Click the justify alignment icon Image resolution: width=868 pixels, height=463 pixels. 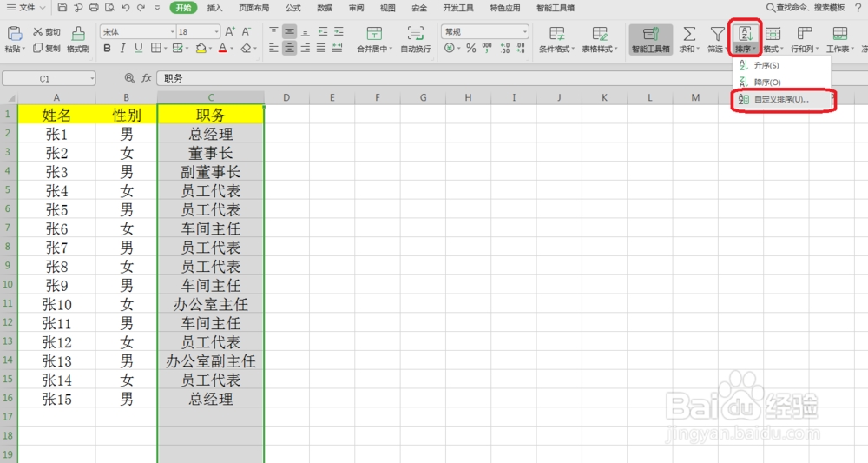321,48
